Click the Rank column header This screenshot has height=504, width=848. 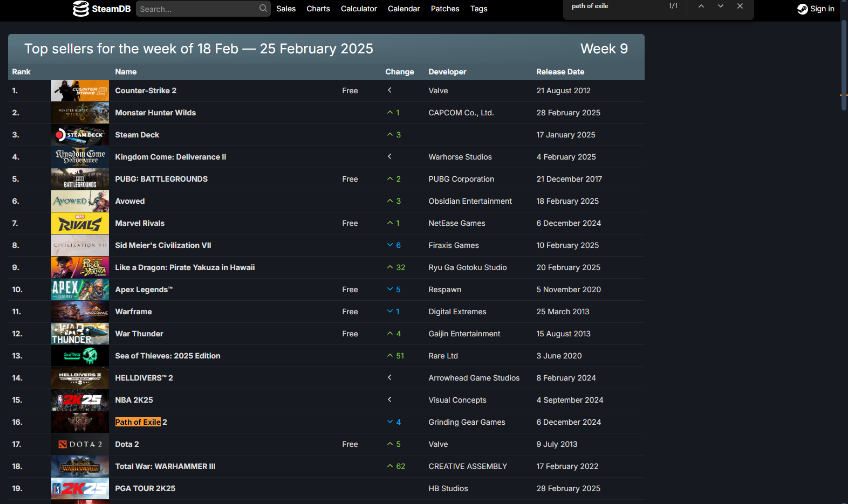pyautogui.click(x=22, y=72)
